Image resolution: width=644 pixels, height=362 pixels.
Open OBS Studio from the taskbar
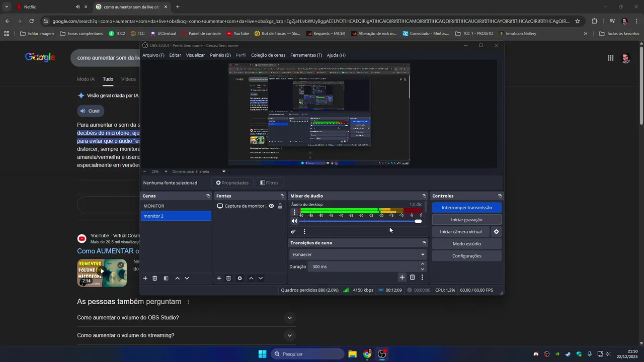click(x=382, y=354)
